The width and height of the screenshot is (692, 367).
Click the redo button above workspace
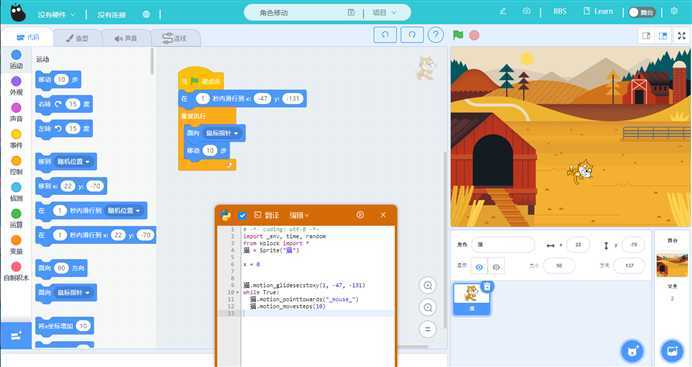(x=412, y=34)
